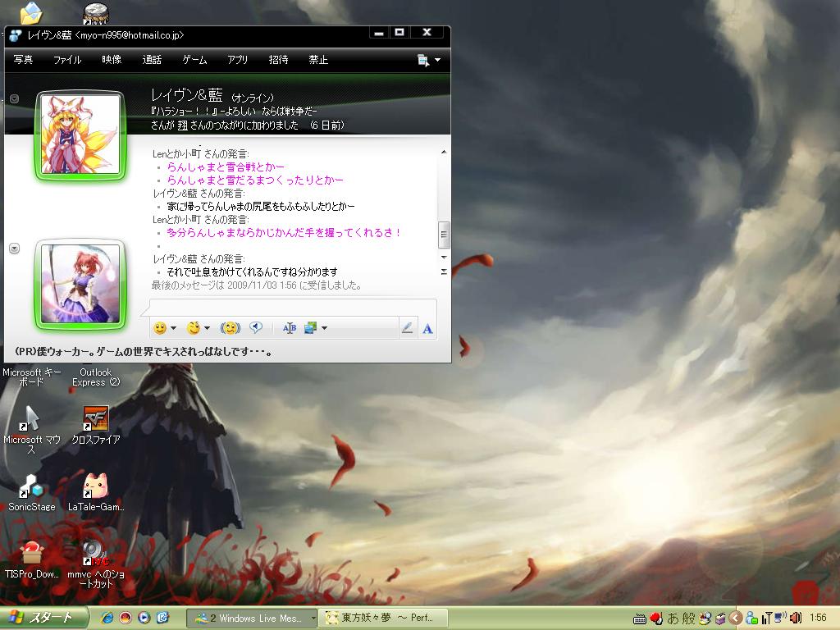The height and width of the screenshot is (630, 840).
Task: Click the background picture icon
Action: point(311,328)
